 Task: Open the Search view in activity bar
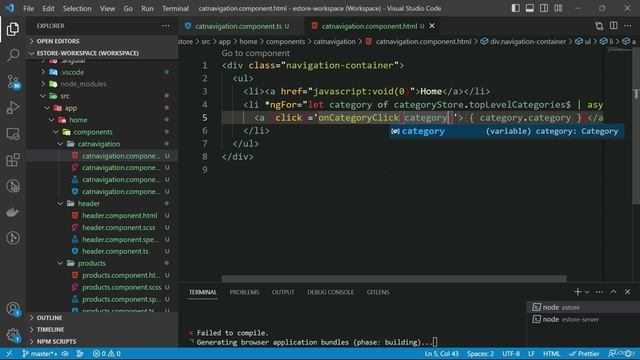click(x=13, y=55)
